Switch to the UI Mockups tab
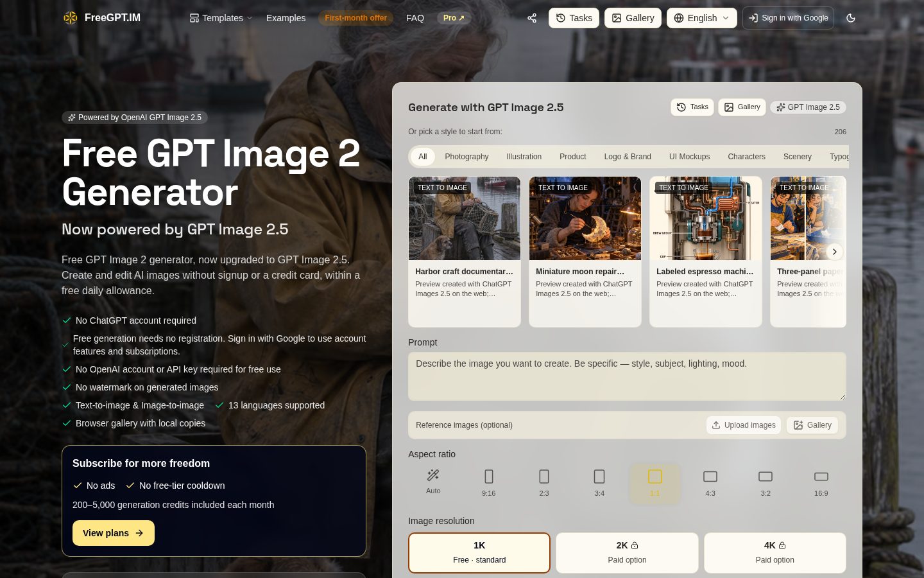 point(689,157)
